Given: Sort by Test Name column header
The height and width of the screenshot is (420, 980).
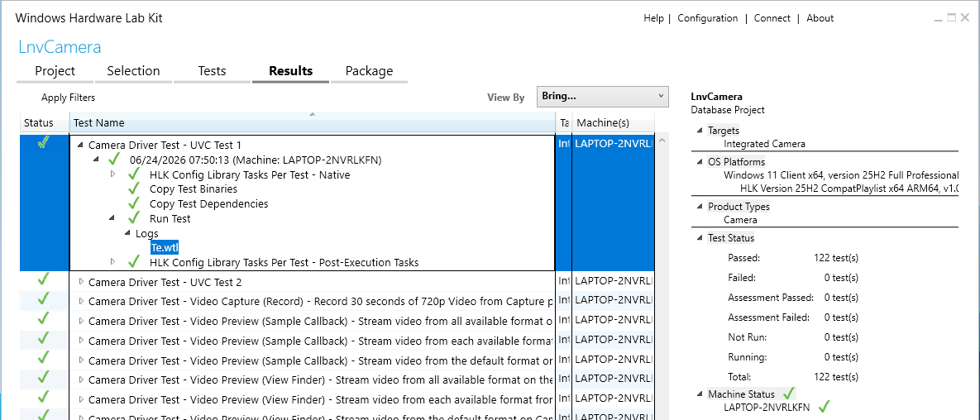Looking at the screenshot, I should 313,122.
